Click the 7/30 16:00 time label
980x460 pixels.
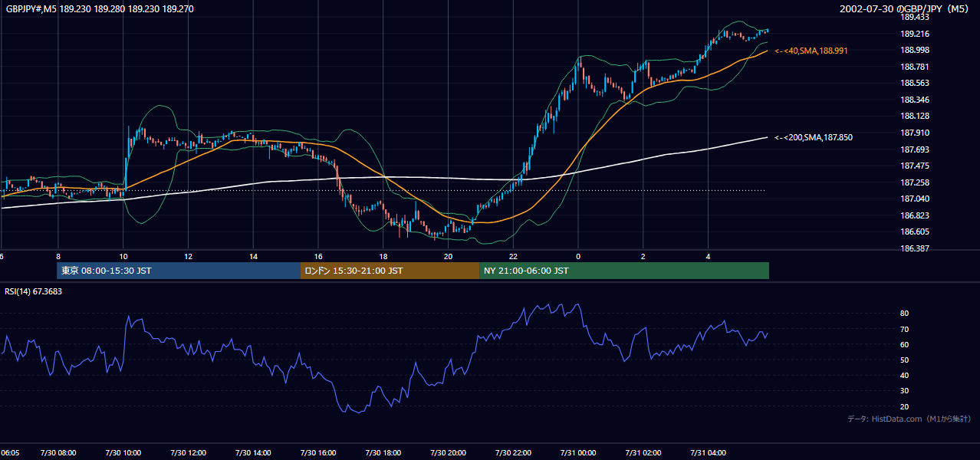point(318,453)
